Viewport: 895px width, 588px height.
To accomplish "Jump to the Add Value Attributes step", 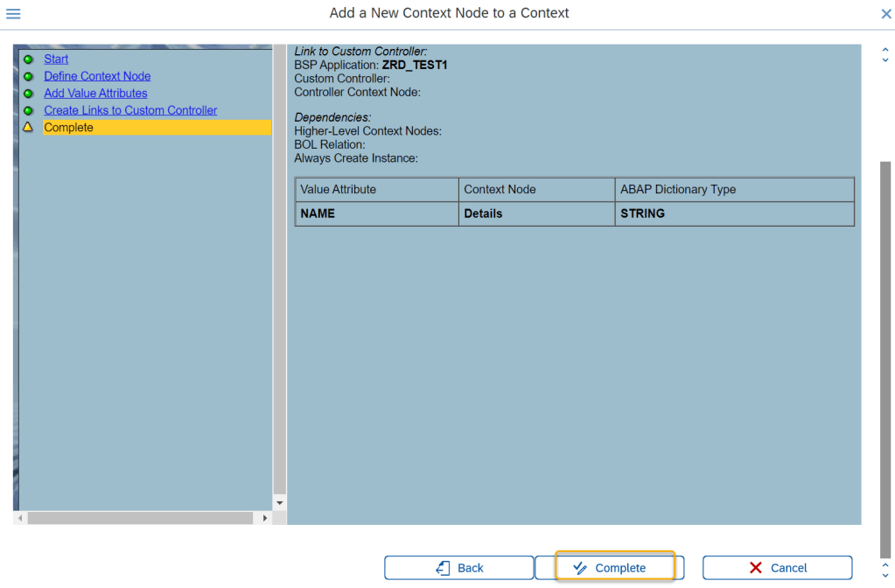I will 95,94.
